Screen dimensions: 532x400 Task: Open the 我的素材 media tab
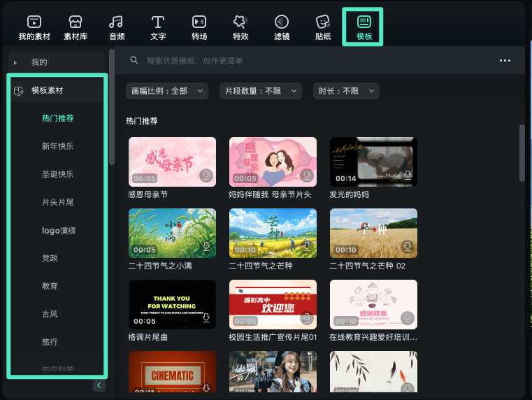pos(34,28)
